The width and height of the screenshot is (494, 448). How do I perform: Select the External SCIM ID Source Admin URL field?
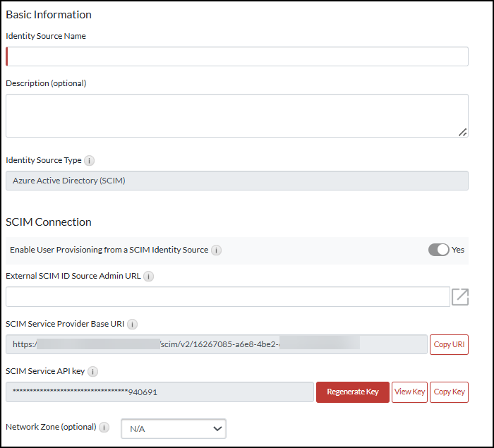point(227,297)
